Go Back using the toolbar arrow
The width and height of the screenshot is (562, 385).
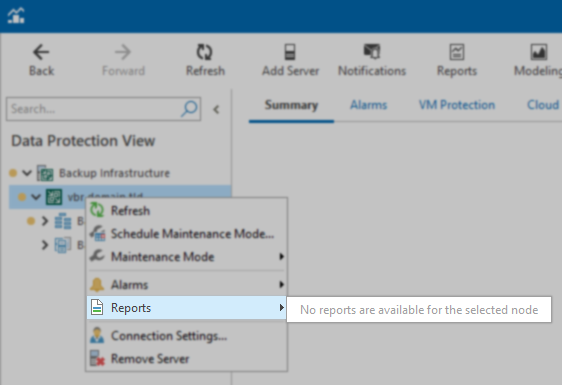pyautogui.click(x=41, y=60)
